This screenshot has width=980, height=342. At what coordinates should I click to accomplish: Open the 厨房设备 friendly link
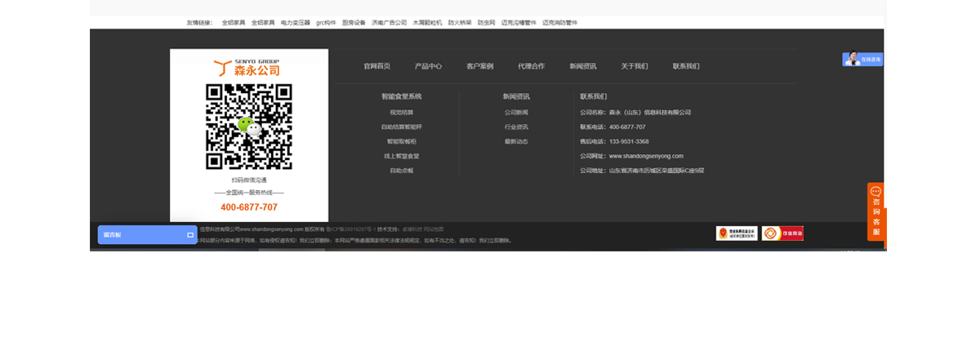click(354, 23)
